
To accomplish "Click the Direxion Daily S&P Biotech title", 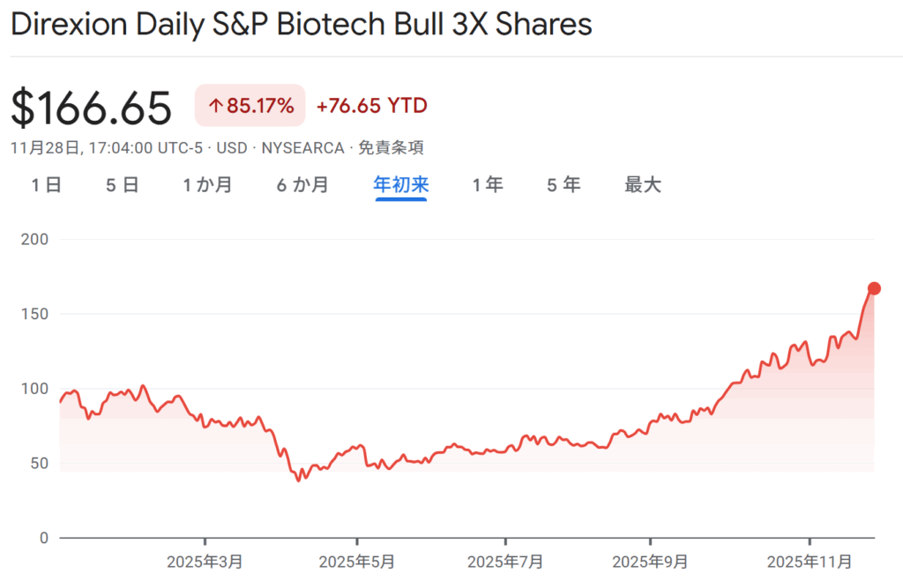I will [x=301, y=25].
